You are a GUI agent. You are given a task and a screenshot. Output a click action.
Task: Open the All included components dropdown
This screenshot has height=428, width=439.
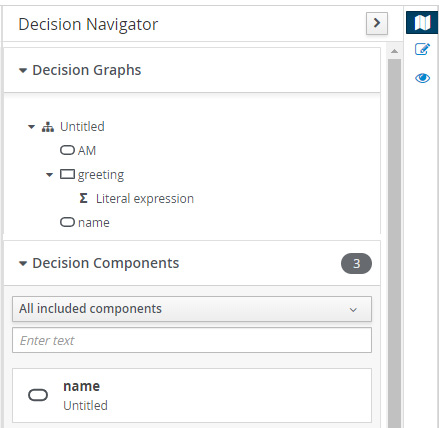pos(192,309)
